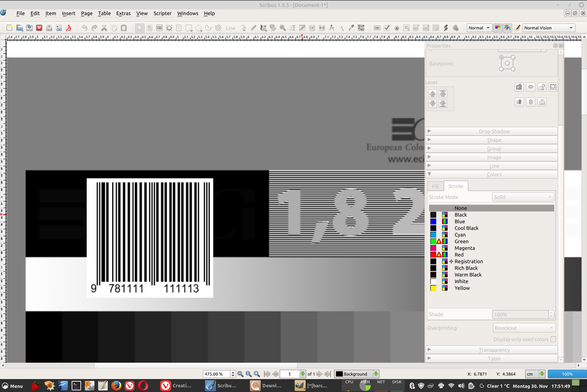587x392 pixels.
Task: Select the Calligraphic Line tool
Action: [x=263, y=28]
